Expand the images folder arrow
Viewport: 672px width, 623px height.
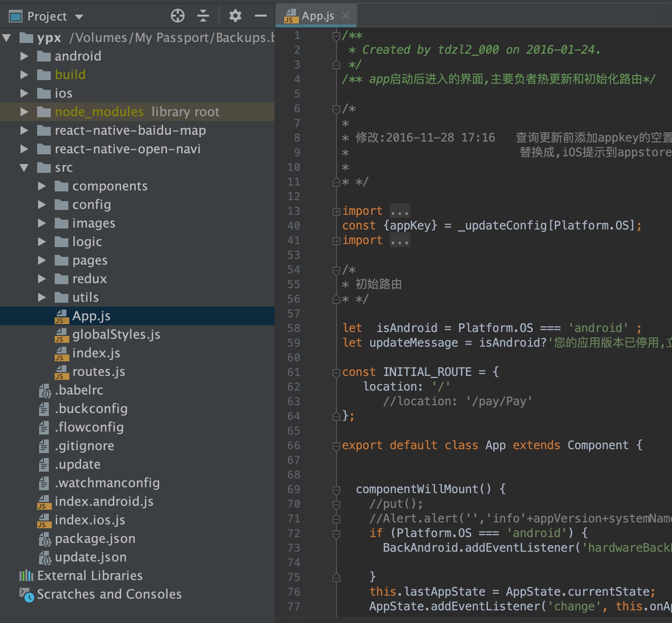[x=42, y=223]
